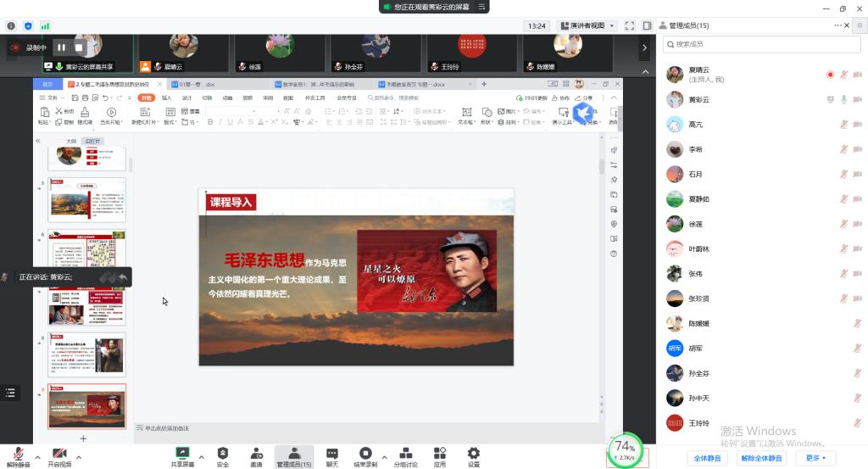Image resolution: width=868 pixels, height=469 pixels.
Task: Open the Chat (聊天) panel icon
Action: pyautogui.click(x=332, y=454)
